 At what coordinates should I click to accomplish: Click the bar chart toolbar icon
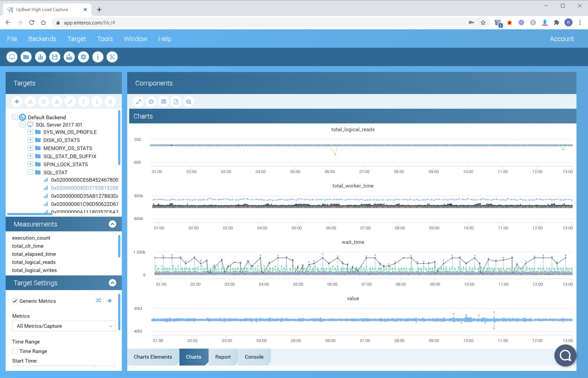coord(41,57)
